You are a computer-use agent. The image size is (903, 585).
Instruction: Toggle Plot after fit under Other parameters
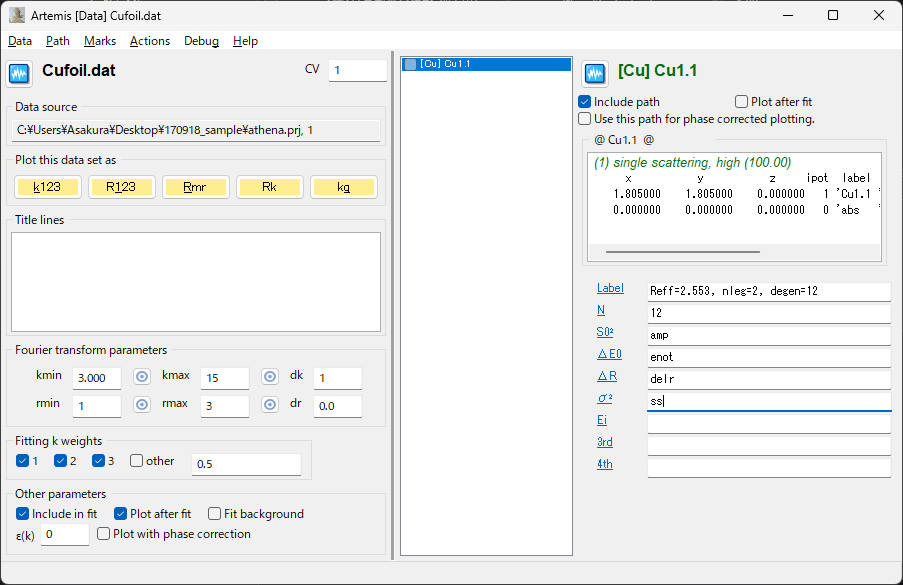pyautogui.click(x=120, y=514)
